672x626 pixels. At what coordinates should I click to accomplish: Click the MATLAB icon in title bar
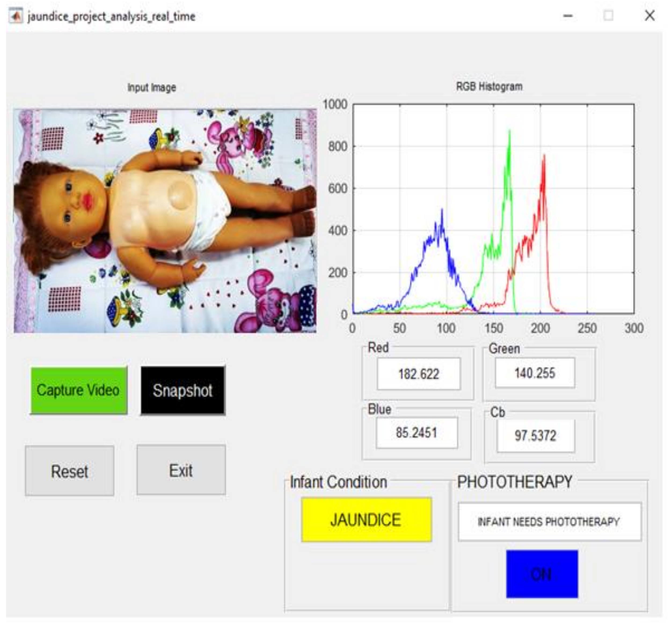coord(16,16)
